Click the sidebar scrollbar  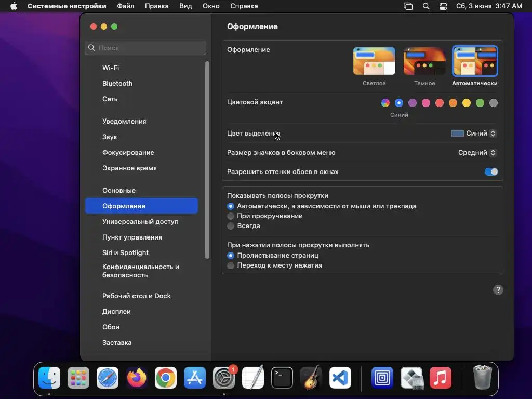[207, 160]
